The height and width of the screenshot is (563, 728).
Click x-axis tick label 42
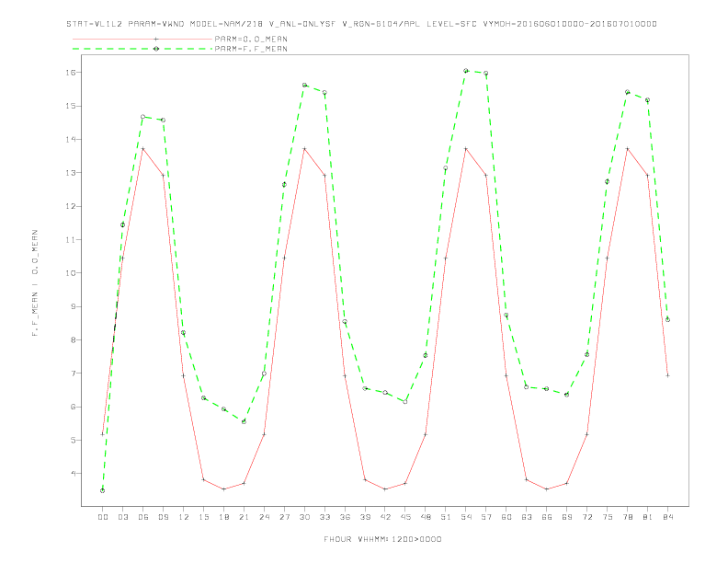(x=385, y=517)
